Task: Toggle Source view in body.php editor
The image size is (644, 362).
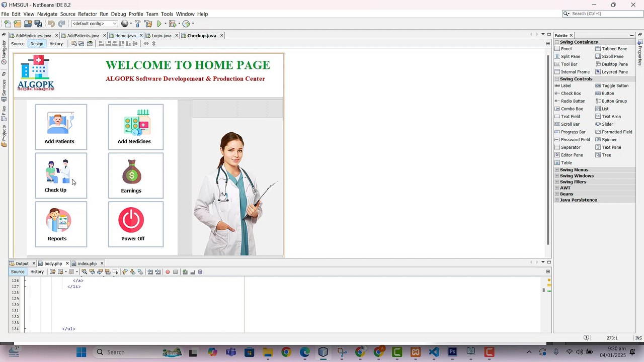Action: (x=18, y=272)
